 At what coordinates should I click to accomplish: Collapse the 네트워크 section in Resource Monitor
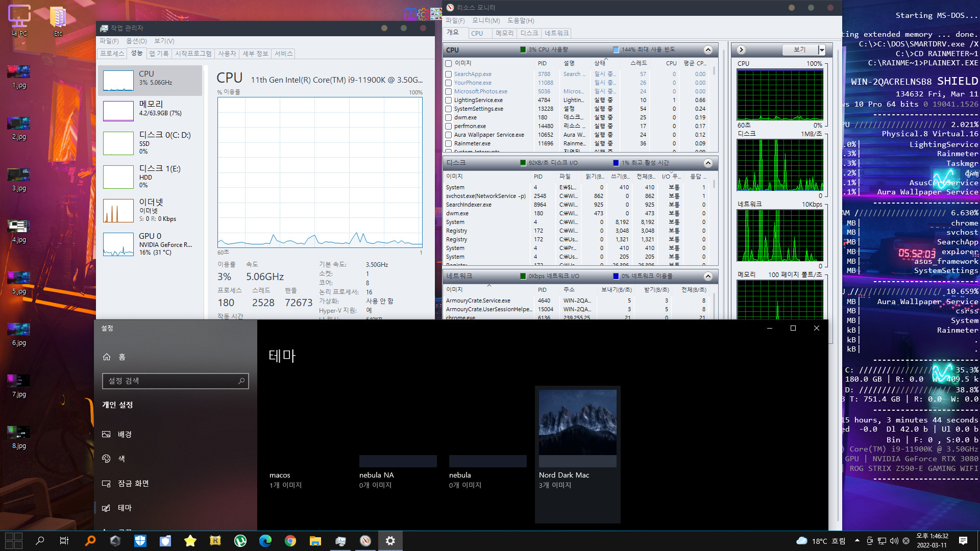coord(708,276)
